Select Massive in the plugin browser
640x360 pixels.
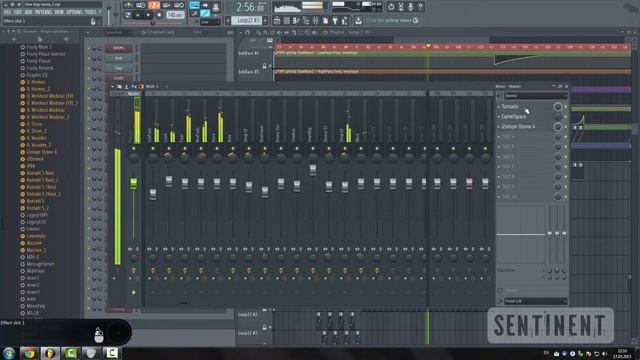pos(34,243)
